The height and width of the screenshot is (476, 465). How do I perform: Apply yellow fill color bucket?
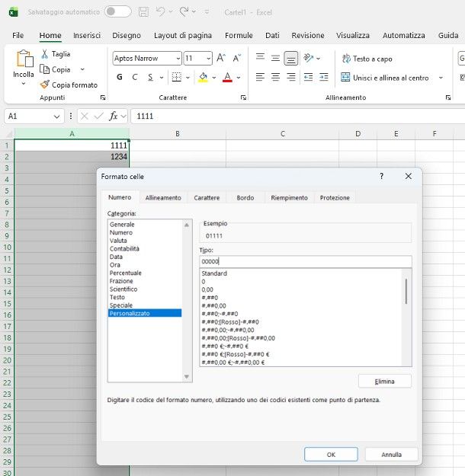point(203,77)
